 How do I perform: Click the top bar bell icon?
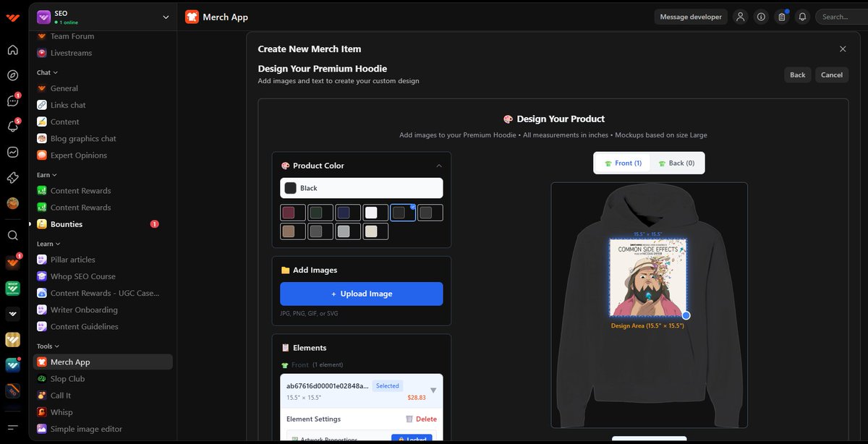802,17
